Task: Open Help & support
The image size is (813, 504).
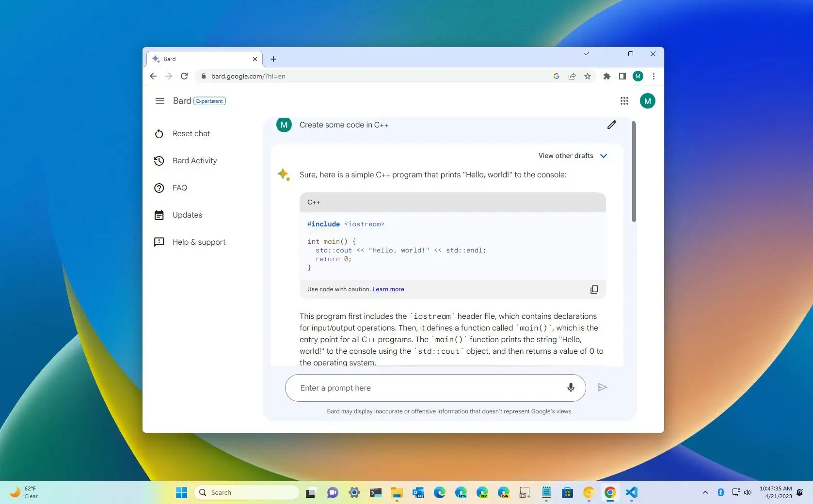Action: point(199,242)
